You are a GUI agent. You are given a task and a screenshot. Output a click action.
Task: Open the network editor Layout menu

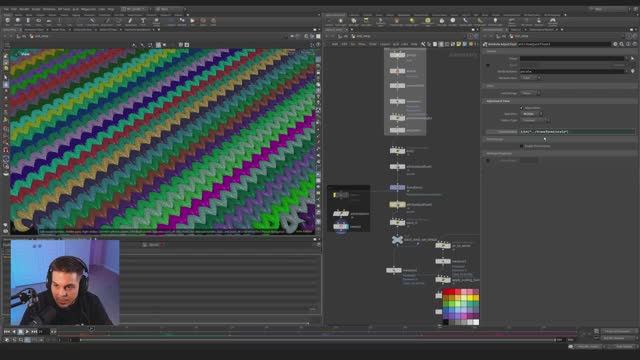coord(385,44)
